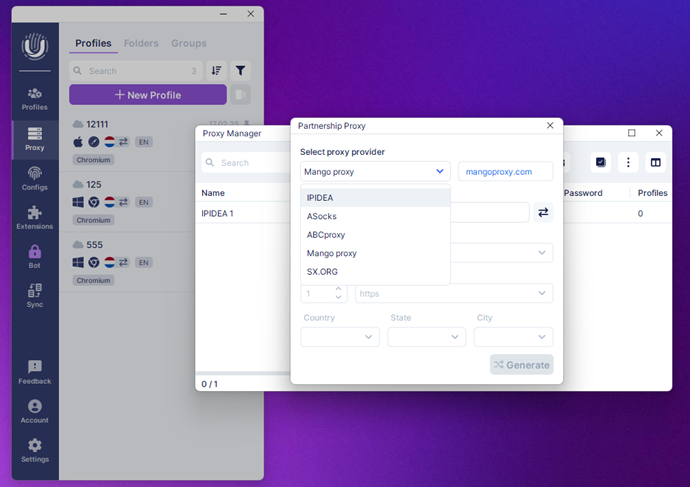Choose ASocks from the provider list
The image size is (690, 487).
375,216
